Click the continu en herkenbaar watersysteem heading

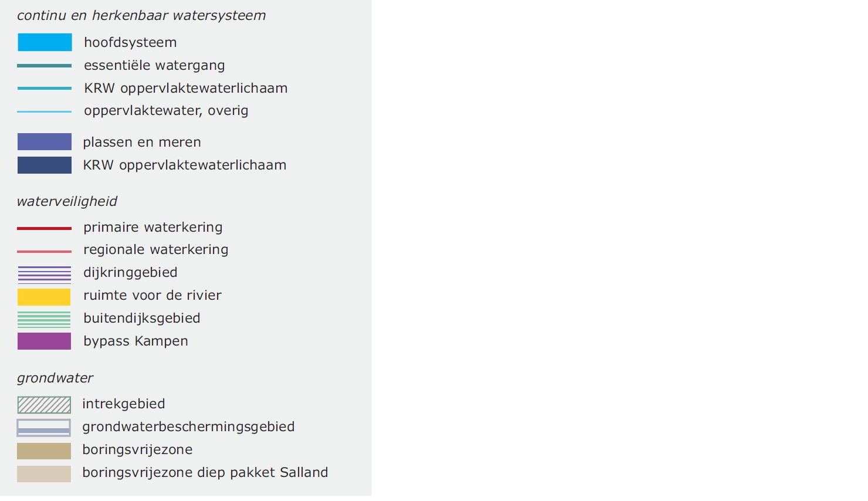[141, 15]
